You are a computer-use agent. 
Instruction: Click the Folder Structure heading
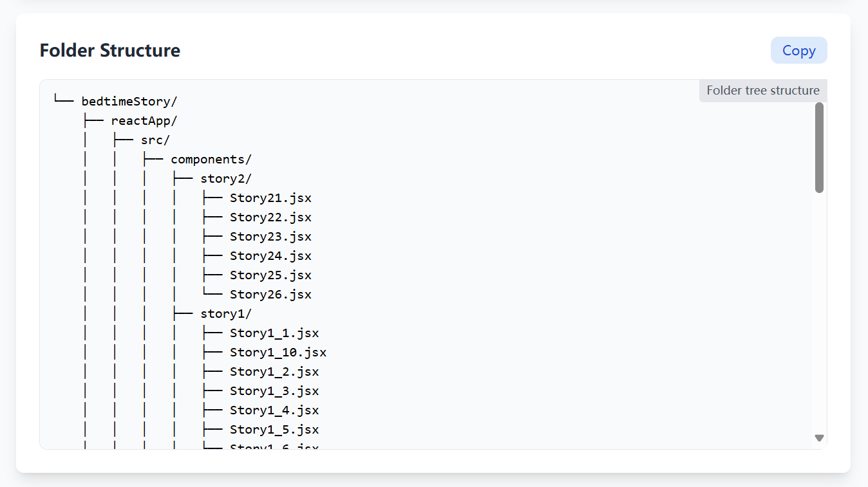click(110, 50)
